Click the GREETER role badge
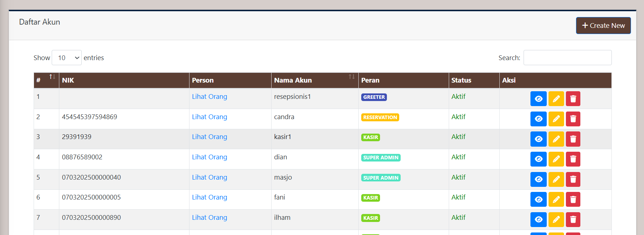 point(374,97)
